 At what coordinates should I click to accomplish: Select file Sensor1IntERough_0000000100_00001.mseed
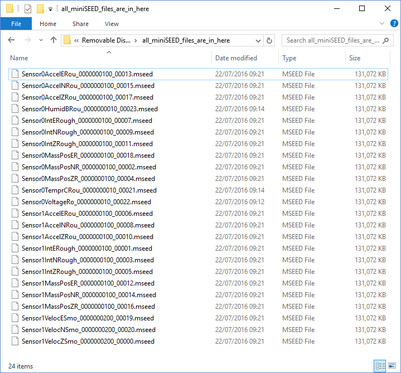coord(198,248)
